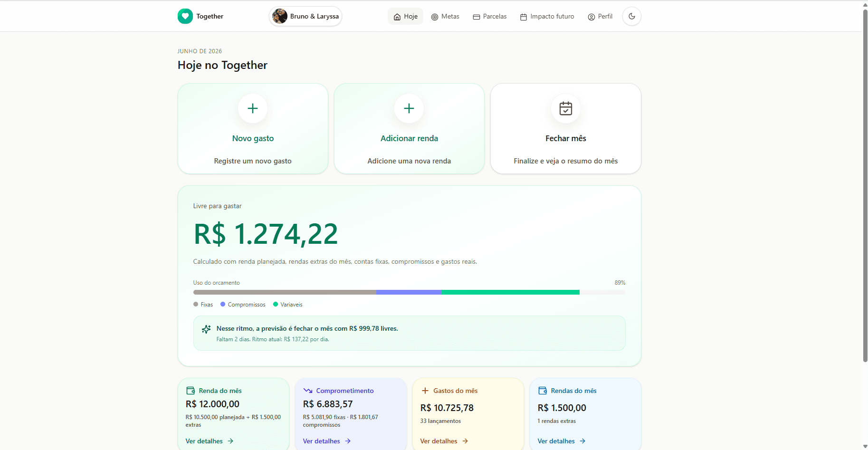Click the 'Calculado com renda planejada' explanation line
The width and height of the screenshot is (868, 450).
pos(335,261)
